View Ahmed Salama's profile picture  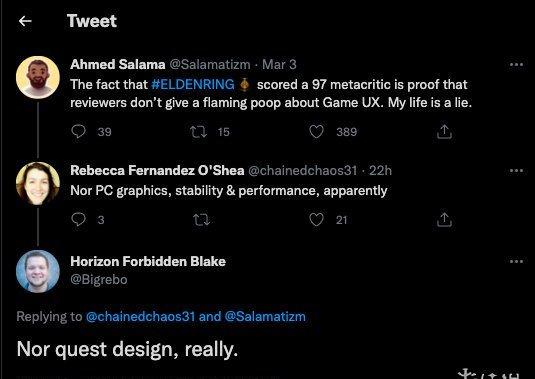(x=38, y=77)
